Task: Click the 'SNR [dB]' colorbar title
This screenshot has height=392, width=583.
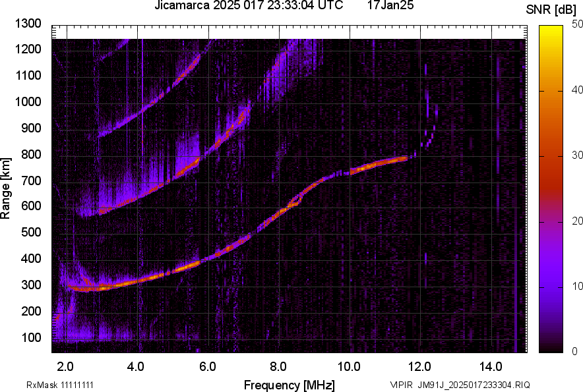Action: coord(551,10)
